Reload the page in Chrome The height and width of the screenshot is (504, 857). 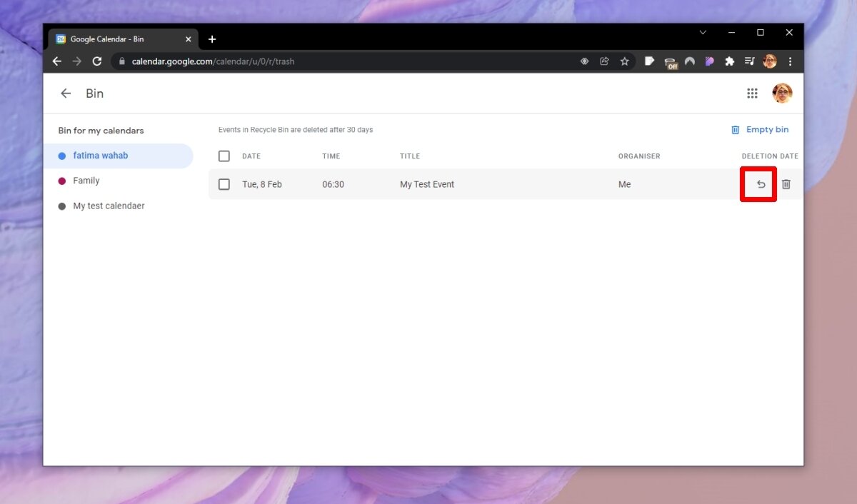[97, 61]
